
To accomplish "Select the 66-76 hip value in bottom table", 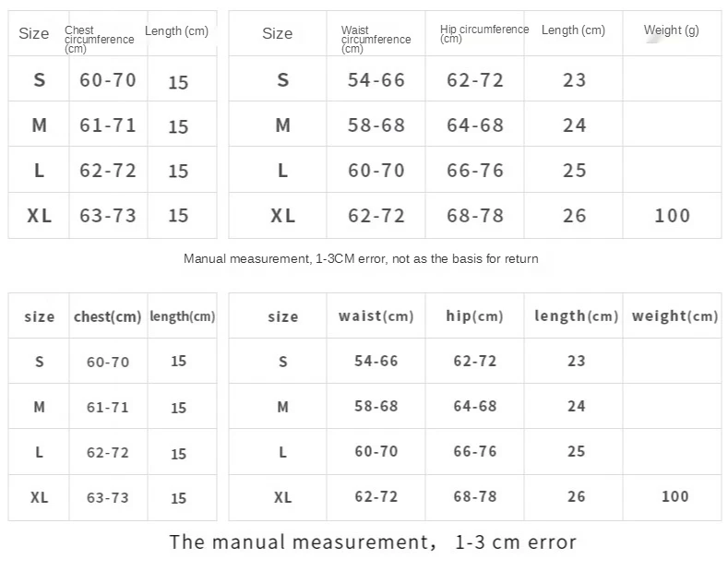I will click(475, 451).
